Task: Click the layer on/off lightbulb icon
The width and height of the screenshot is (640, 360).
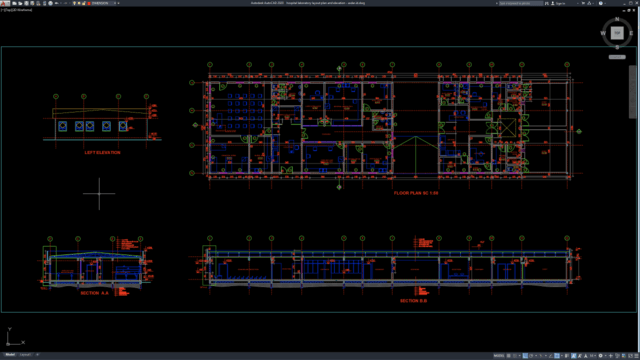Action: coord(74,3)
